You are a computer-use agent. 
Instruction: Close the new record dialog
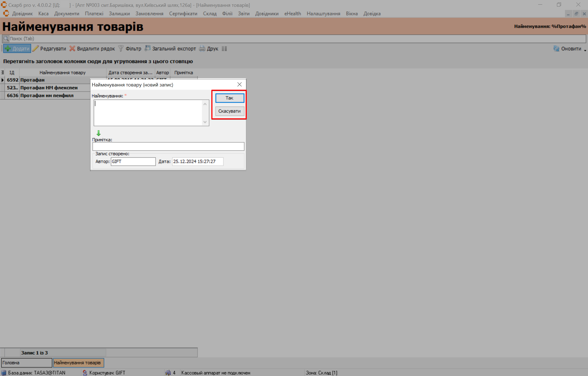(239, 85)
